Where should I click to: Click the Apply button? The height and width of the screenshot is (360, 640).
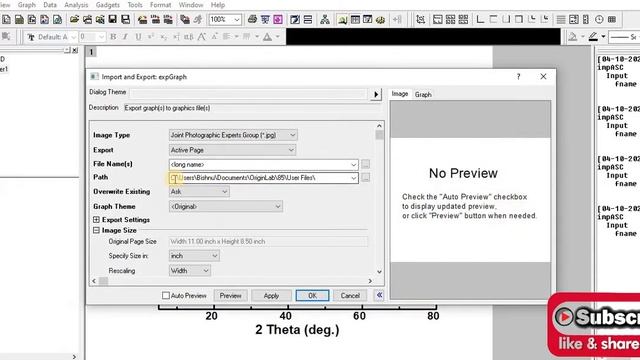[271, 296]
